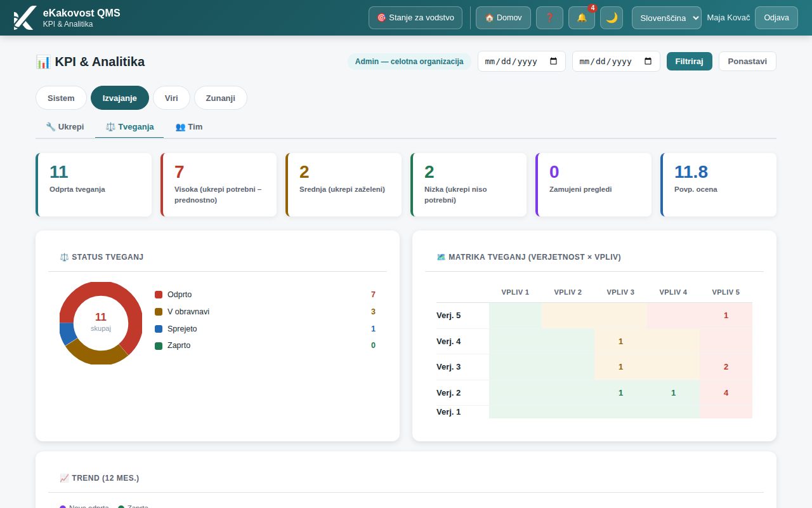The width and height of the screenshot is (812, 508).
Task: Click the brown V obravnavi legend swatch
Action: point(159,312)
